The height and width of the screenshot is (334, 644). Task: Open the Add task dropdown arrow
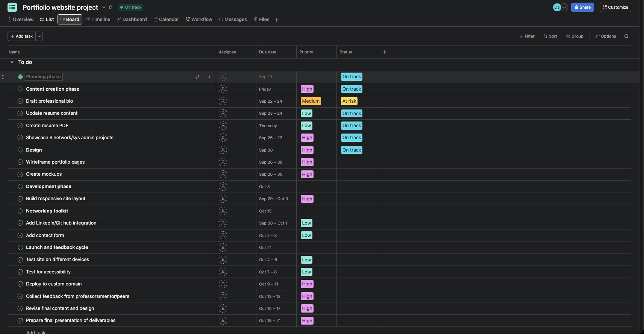39,36
